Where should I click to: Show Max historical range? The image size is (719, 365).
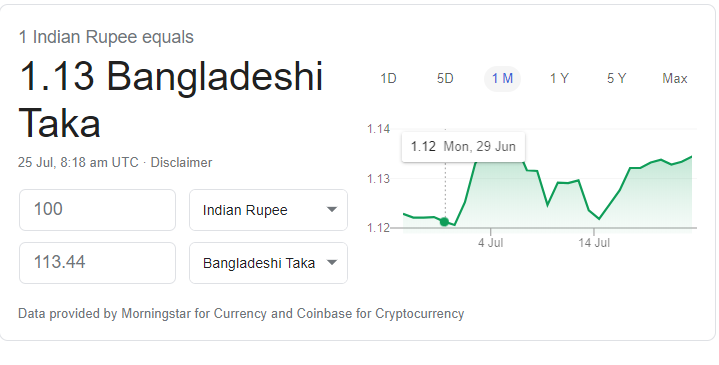[675, 78]
